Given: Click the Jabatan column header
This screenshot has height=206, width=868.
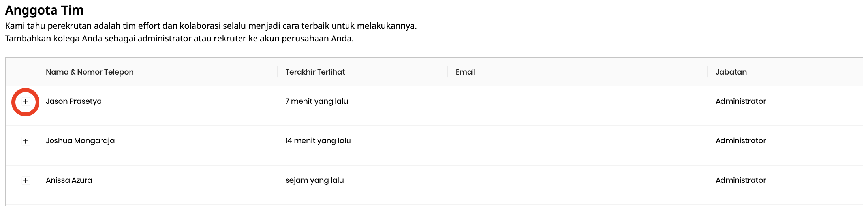Looking at the screenshot, I should [x=731, y=72].
